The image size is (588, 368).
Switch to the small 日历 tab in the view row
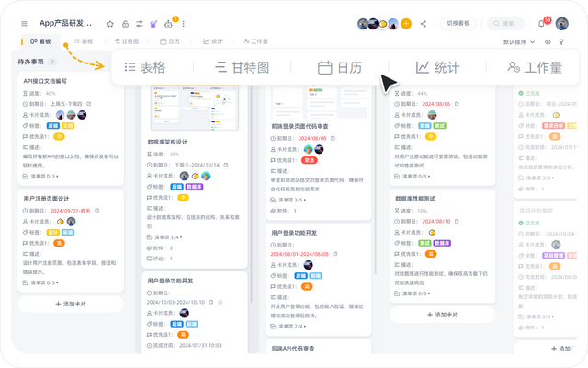(170, 41)
